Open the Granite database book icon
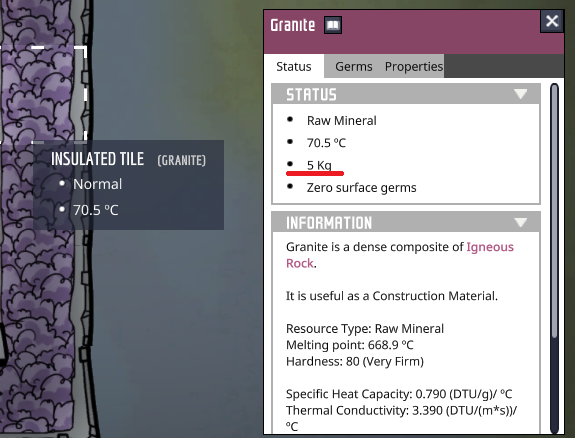The height and width of the screenshot is (438, 575). 333,25
